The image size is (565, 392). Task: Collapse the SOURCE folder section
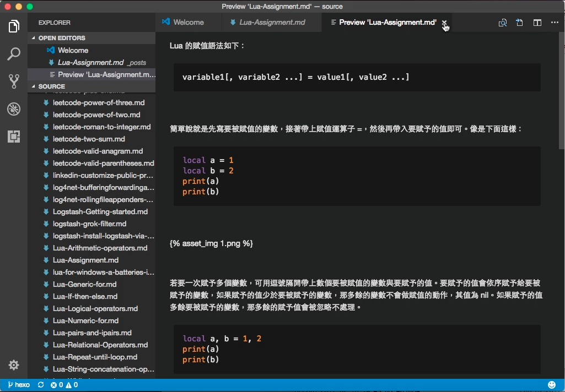click(92, 86)
